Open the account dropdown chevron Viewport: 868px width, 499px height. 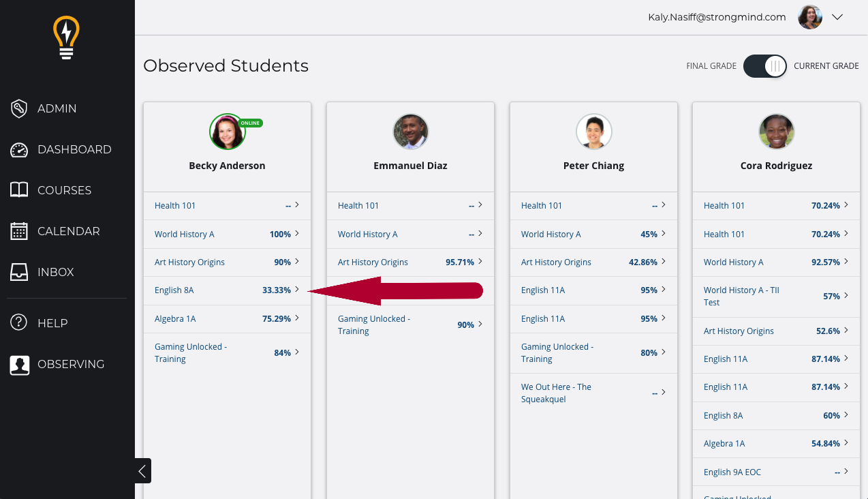point(838,17)
